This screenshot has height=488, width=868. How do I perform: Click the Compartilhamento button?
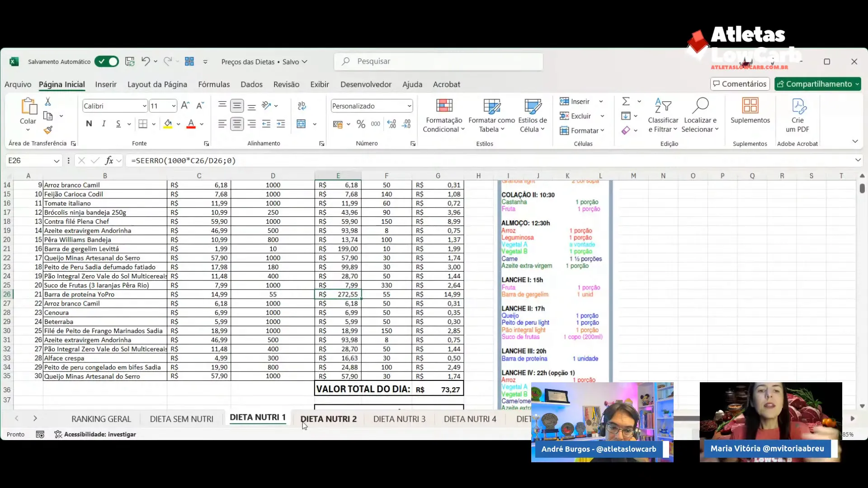point(818,84)
